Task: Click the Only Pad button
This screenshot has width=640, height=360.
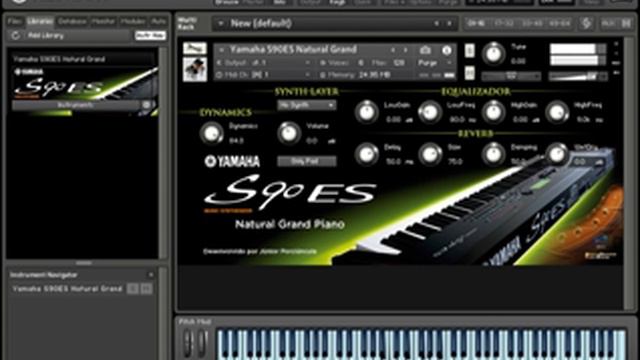Action: (307, 161)
